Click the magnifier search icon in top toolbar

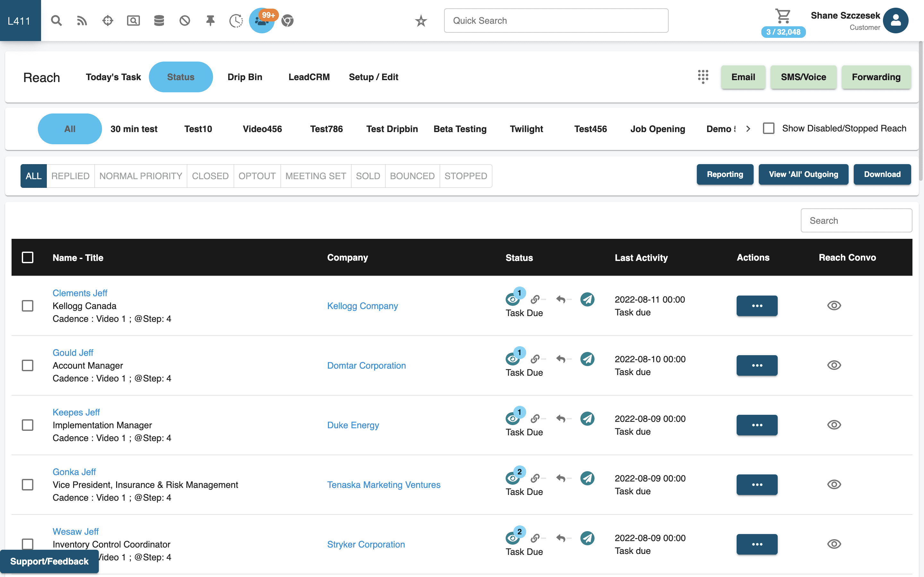click(56, 21)
